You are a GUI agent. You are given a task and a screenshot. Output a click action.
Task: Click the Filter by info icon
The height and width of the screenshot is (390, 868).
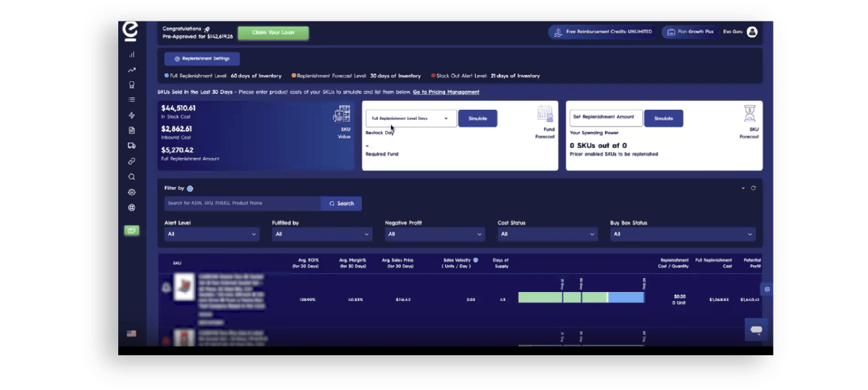point(190,188)
